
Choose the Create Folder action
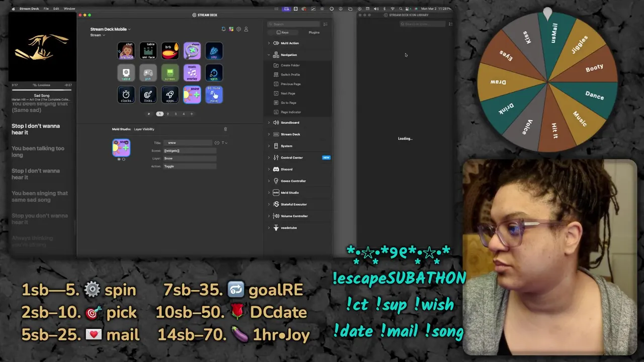[x=290, y=65]
